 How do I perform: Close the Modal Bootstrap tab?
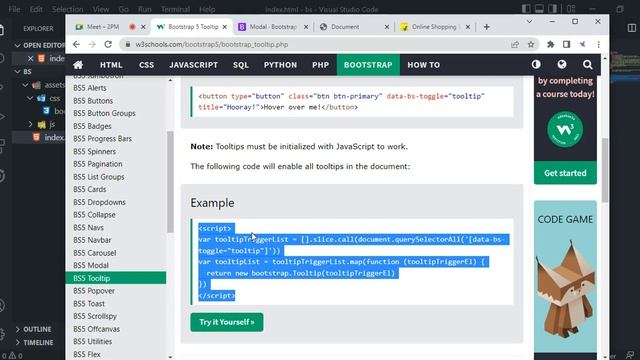coord(306,27)
